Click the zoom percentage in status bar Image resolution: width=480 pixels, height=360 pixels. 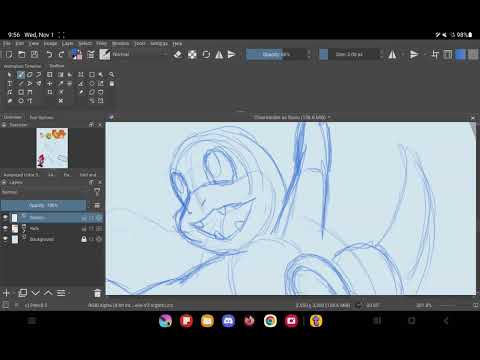[424, 305]
